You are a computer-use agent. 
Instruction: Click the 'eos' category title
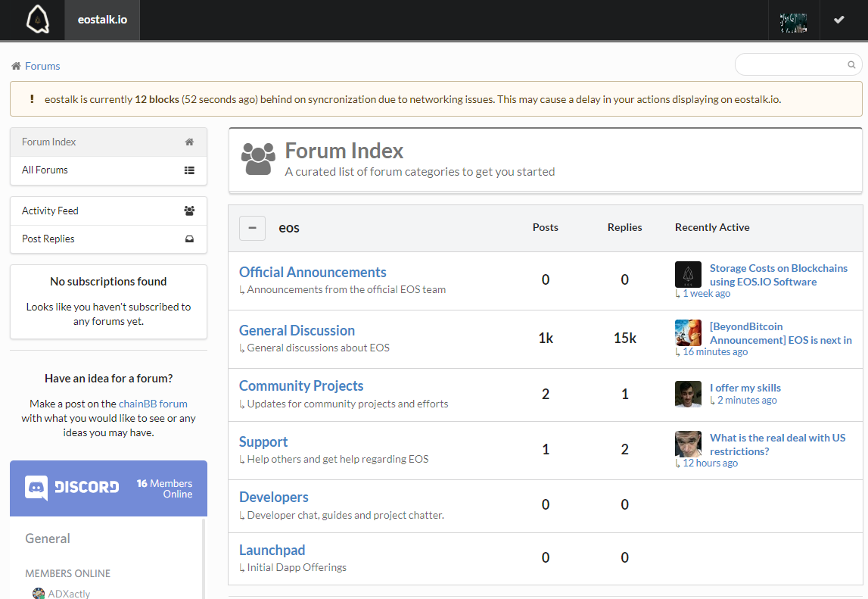tap(289, 228)
